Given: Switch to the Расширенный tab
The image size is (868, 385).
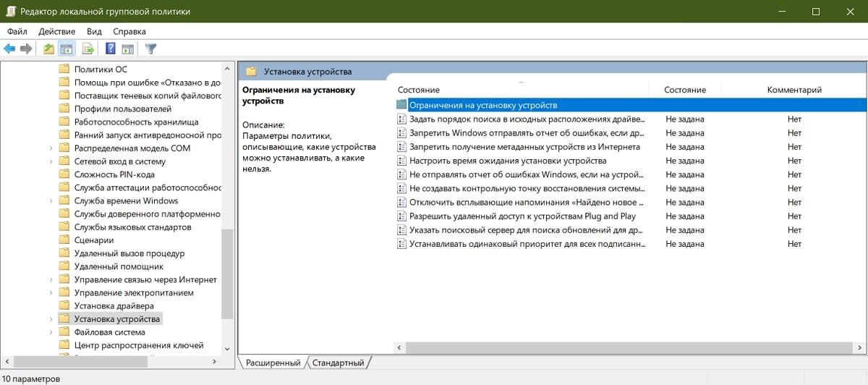Looking at the screenshot, I should [x=273, y=362].
